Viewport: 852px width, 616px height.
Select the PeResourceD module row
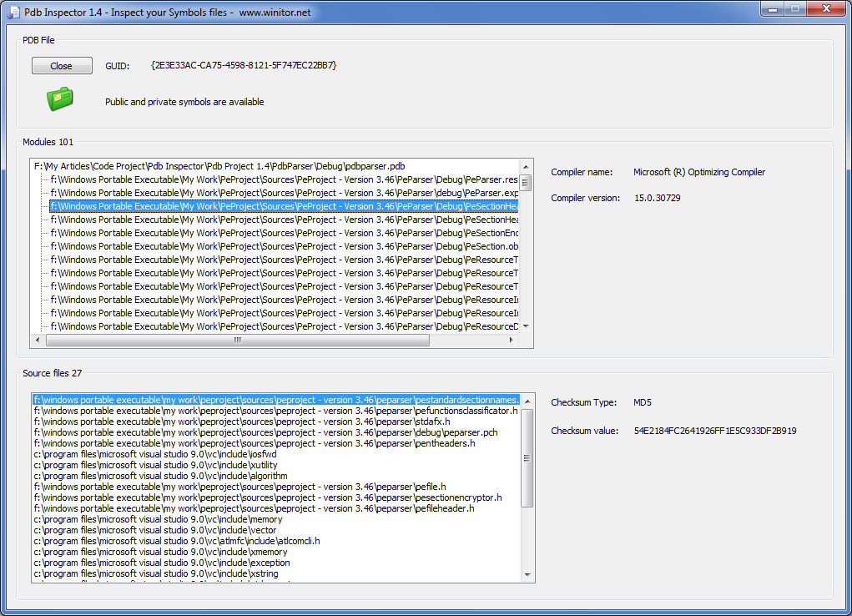[285, 326]
